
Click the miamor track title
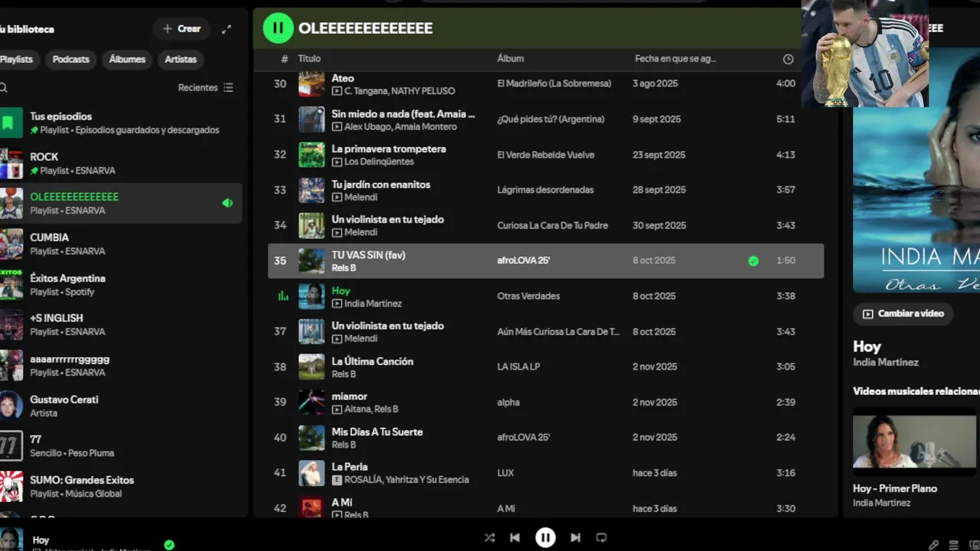349,396
